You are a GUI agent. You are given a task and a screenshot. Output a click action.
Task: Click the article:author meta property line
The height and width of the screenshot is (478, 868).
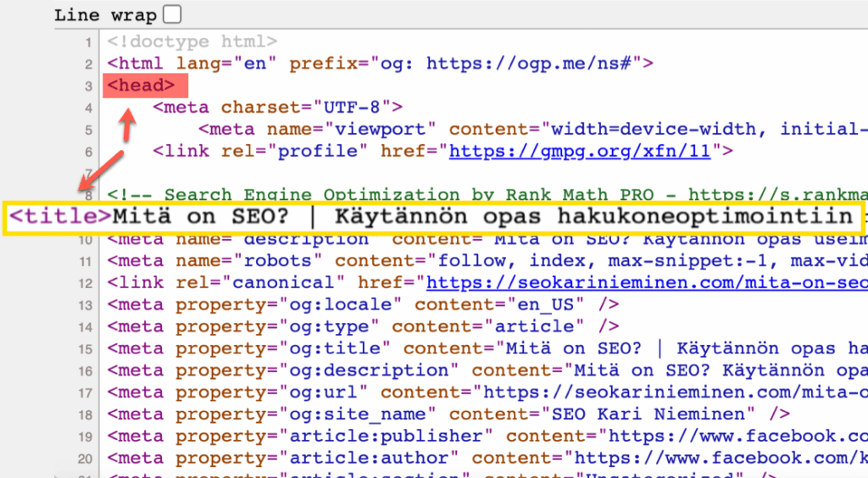coord(487,458)
